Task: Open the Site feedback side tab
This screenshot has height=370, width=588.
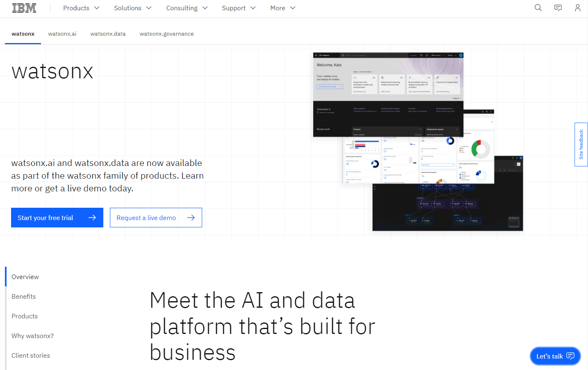Action: 581,145
